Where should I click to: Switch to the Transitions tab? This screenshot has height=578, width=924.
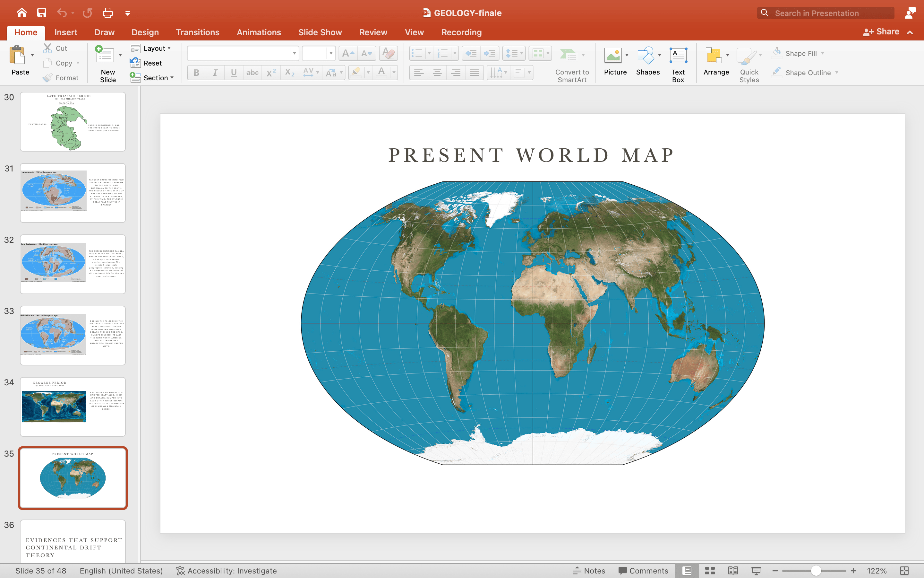click(x=197, y=32)
